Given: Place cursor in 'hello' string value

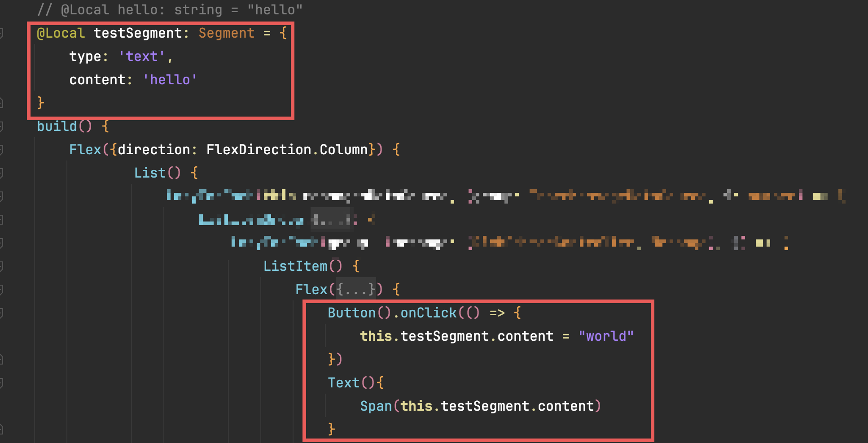Looking at the screenshot, I should pyautogui.click(x=170, y=80).
